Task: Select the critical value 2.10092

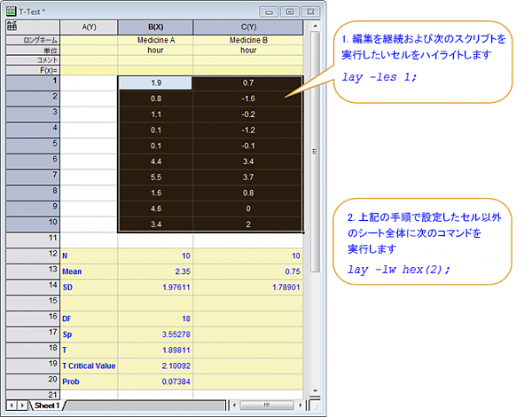Action: (x=155, y=366)
